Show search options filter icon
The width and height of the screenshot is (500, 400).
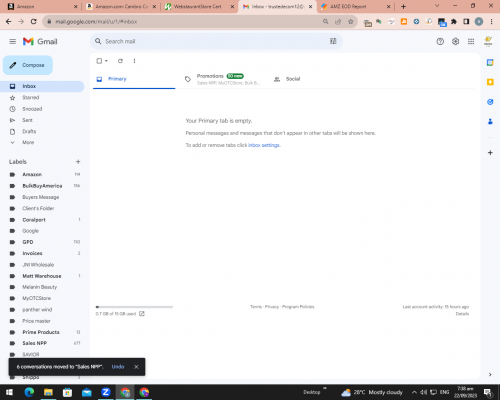[333, 41]
